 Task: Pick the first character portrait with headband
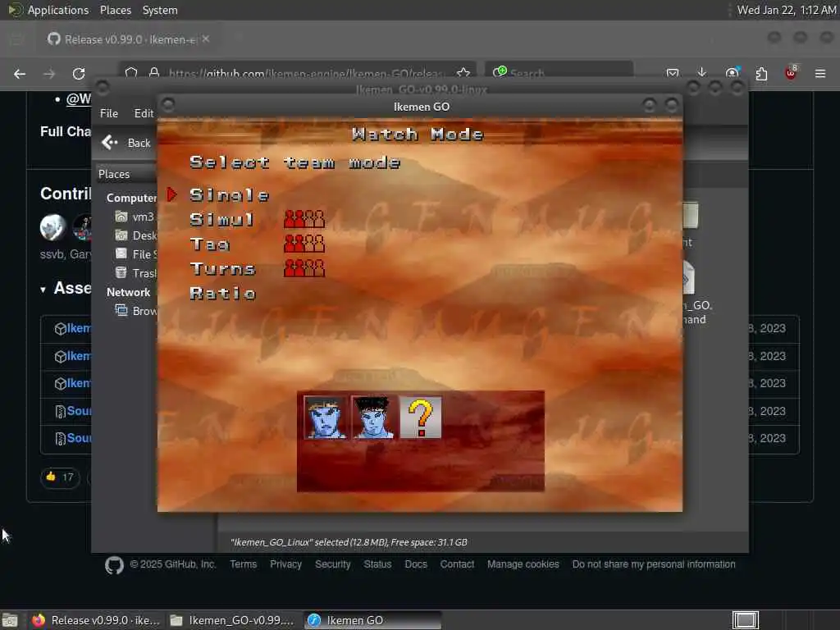(x=325, y=418)
